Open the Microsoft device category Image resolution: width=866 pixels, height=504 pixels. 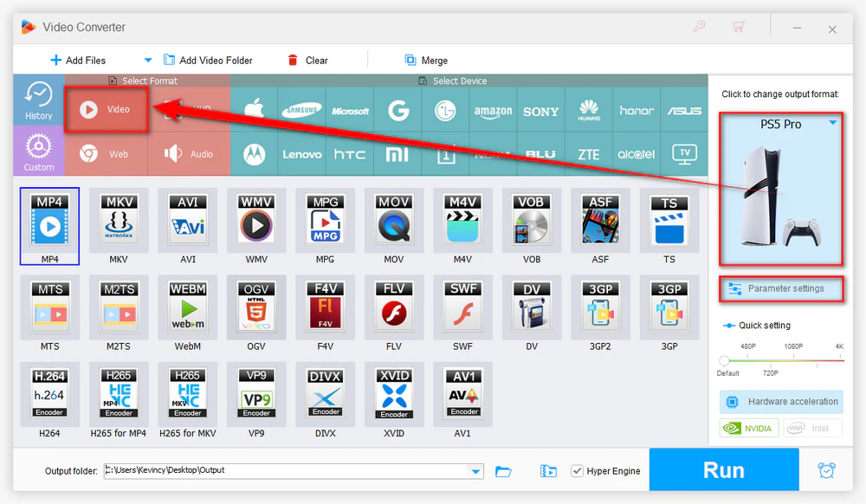click(350, 109)
